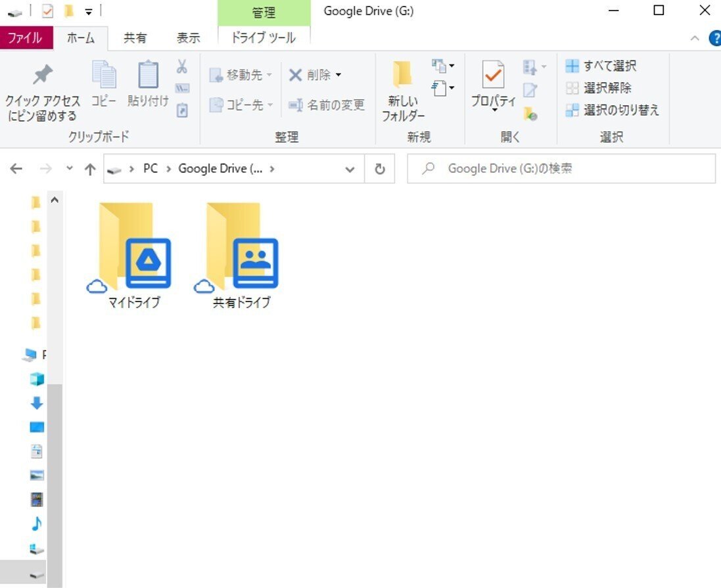Click 3D Objects cube icon in sidebar
721x588 pixels.
click(37, 379)
